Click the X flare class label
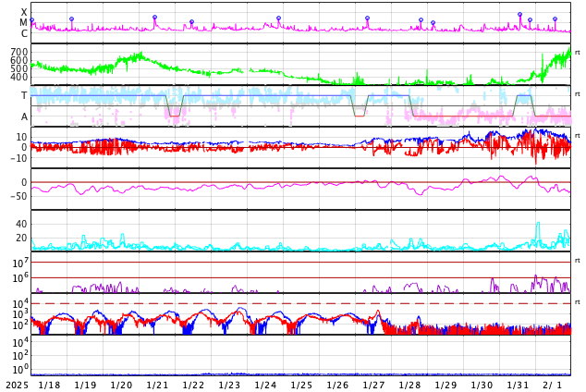Screen dimensions: 586x392 point(24,13)
